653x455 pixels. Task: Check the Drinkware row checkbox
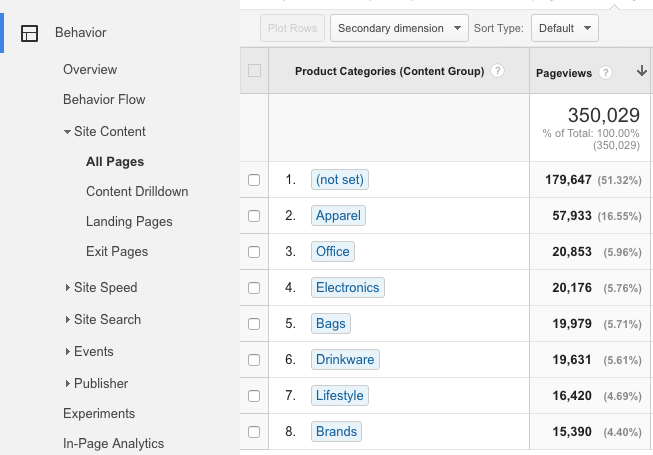[254, 360]
